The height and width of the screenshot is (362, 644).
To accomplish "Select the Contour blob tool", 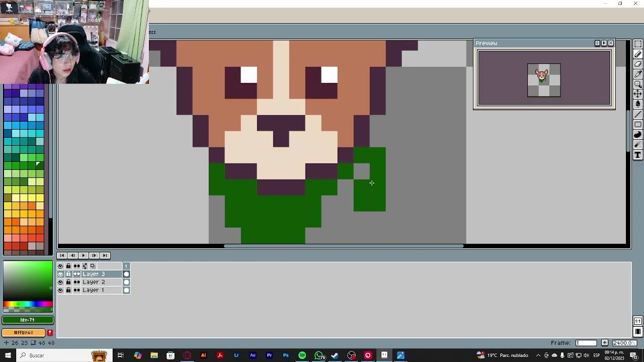I will click(638, 135).
